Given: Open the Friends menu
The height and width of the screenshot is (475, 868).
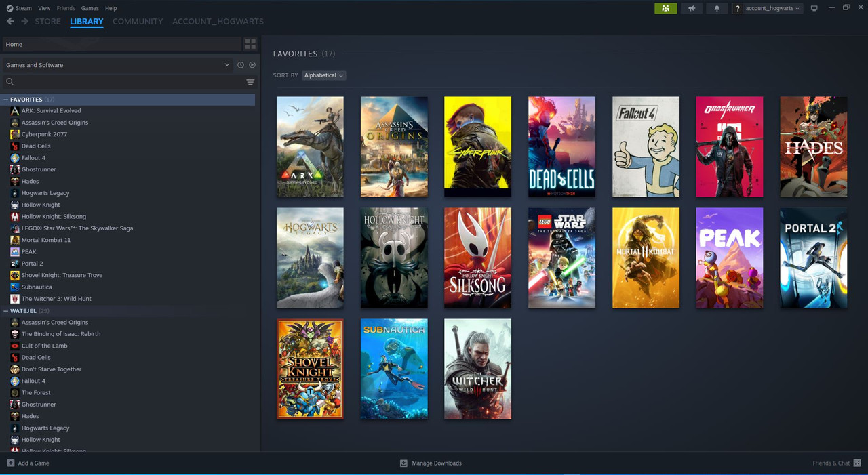Looking at the screenshot, I should coord(66,8).
